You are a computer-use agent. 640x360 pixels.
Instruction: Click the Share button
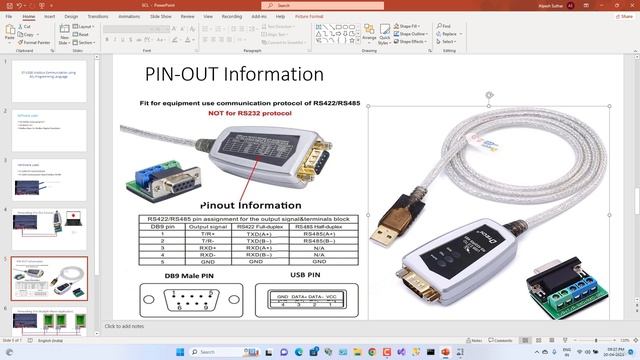624,17
